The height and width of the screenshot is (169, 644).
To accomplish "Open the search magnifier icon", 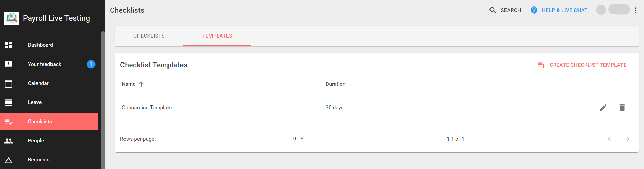I will point(493,10).
